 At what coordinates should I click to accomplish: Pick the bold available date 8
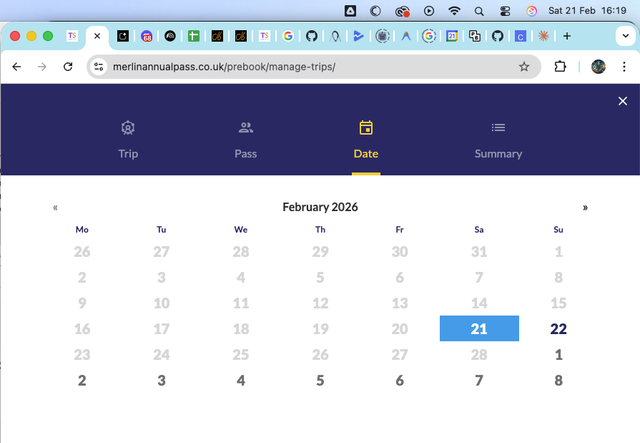click(558, 381)
